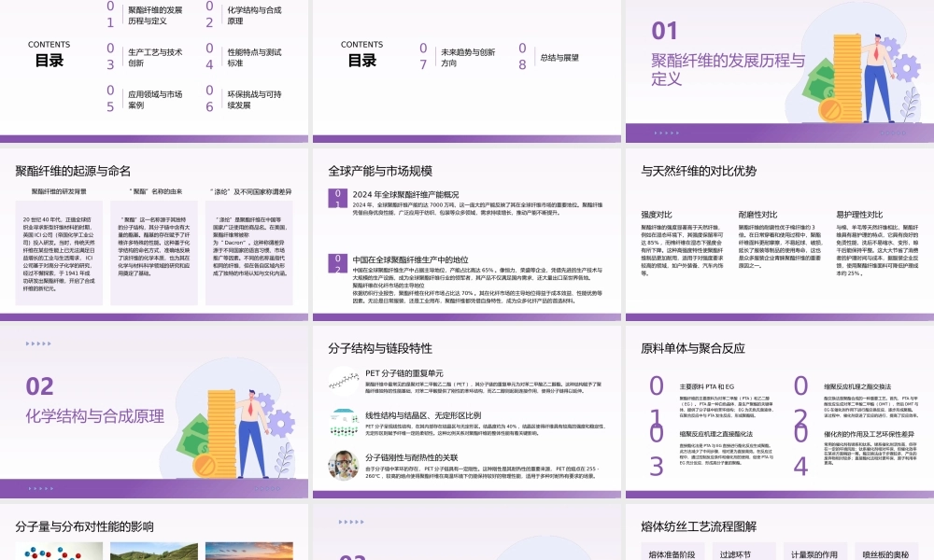Click contents entry 生产工艺与技术创新
The height and width of the screenshot is (560, 934).
(x=155, y=58)
